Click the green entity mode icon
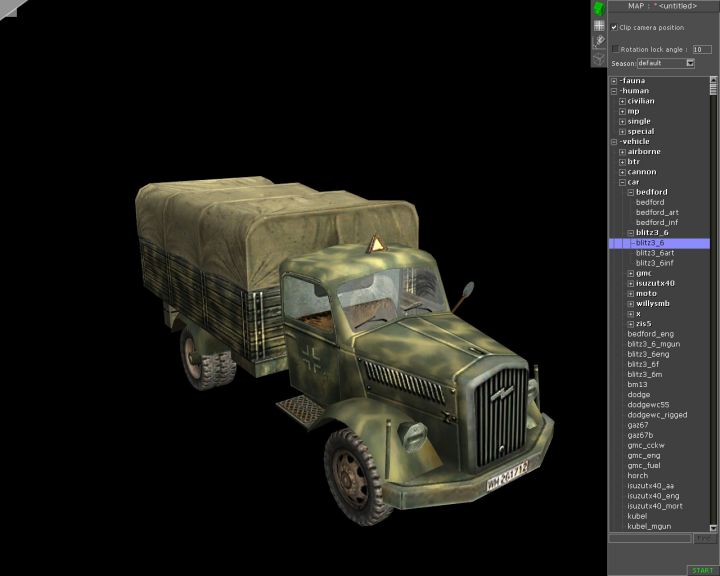This screenshot has width=720, height=576. tap(598, 8)
